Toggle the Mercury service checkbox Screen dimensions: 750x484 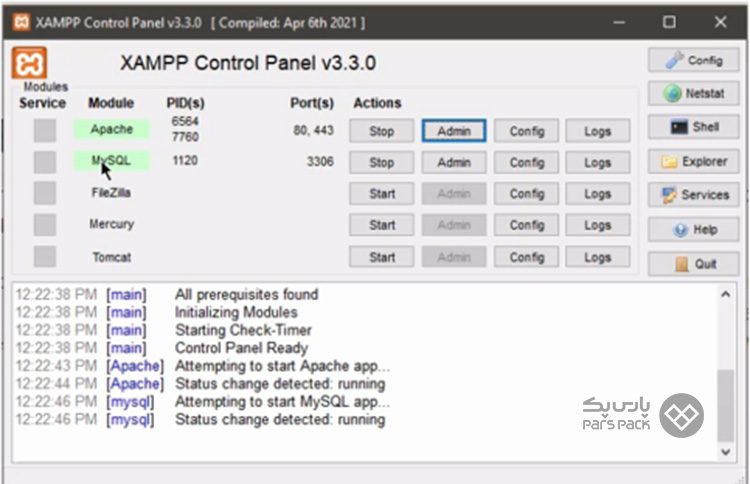(45, 225)
